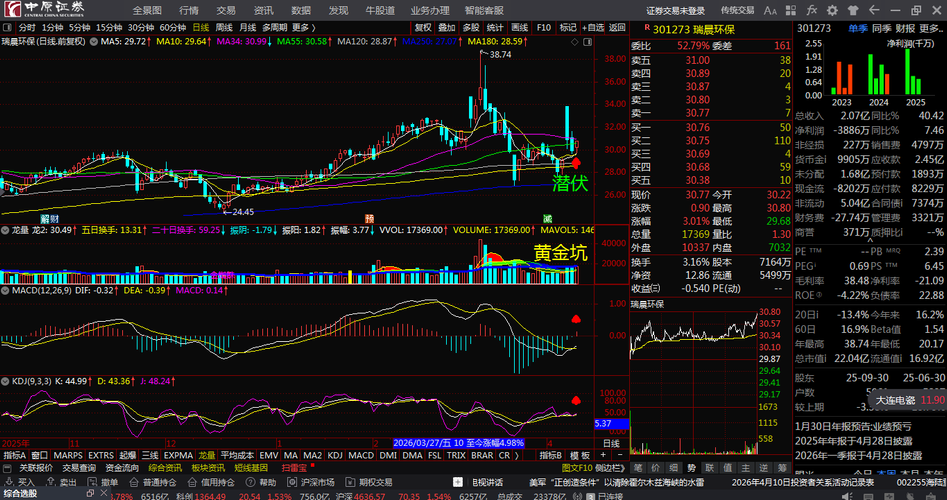Expand the 更多 financial data options
Viewport: 947px width, 500px height.
[930, 28]
